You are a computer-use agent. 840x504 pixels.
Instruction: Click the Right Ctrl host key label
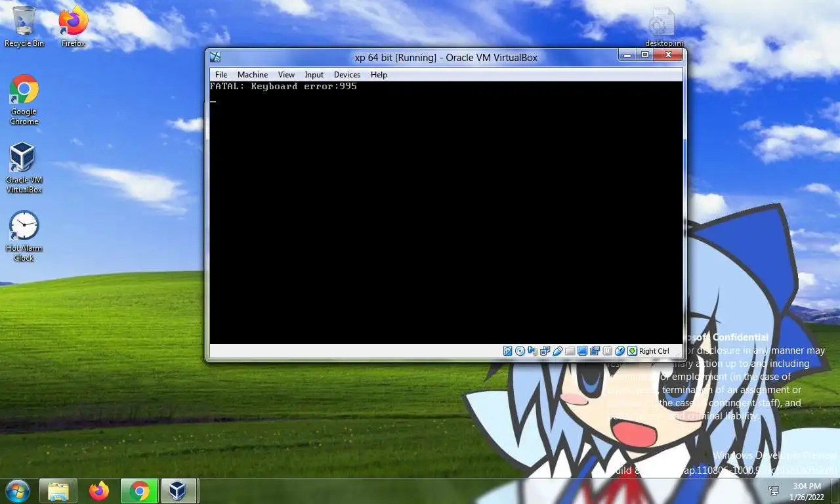pos(654,351)
